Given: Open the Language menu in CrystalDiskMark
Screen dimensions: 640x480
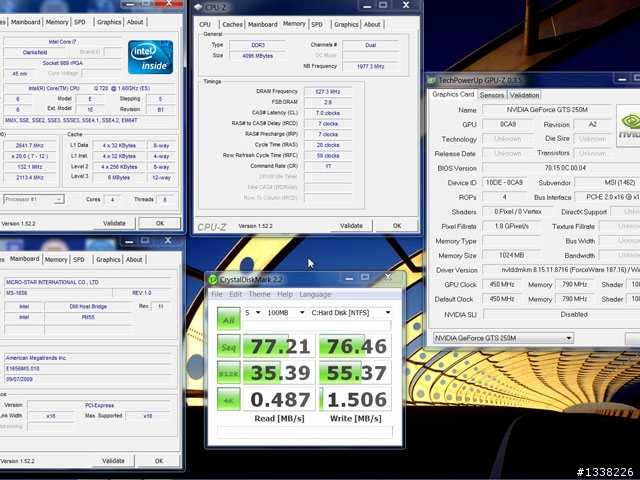Looking at the screenshot, I should 315,294.
